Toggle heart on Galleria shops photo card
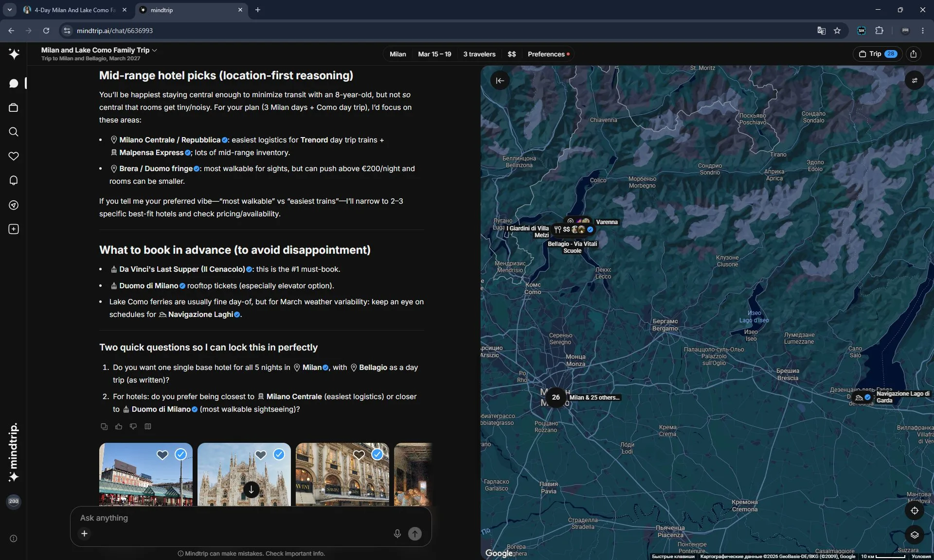This screenshot has width=934, height=560. pos(359,455)
